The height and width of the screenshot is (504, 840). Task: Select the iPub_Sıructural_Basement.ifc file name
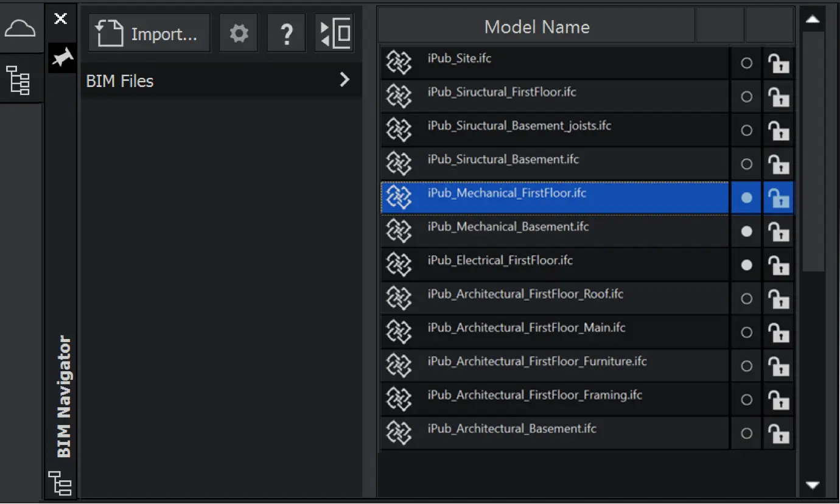click(x=503, y=159)
